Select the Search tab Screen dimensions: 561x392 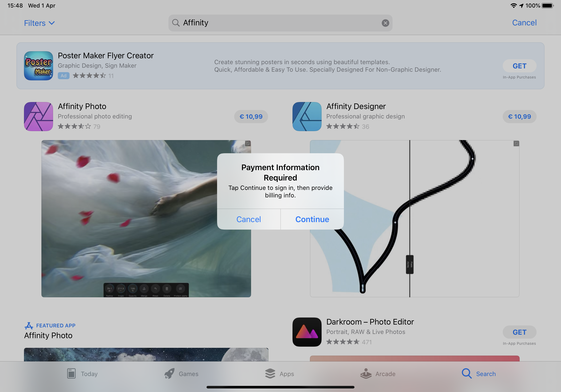[x=478, y=373]
